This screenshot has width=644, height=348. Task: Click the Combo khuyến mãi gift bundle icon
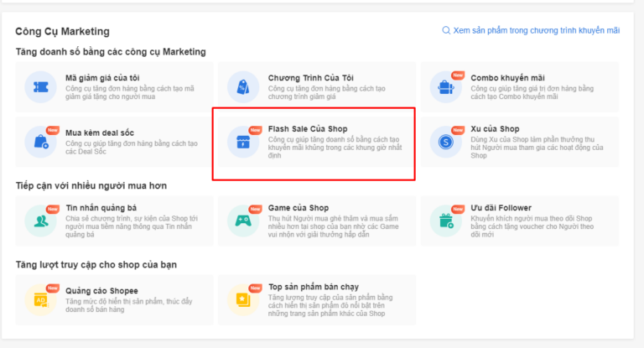pos(445,87)
